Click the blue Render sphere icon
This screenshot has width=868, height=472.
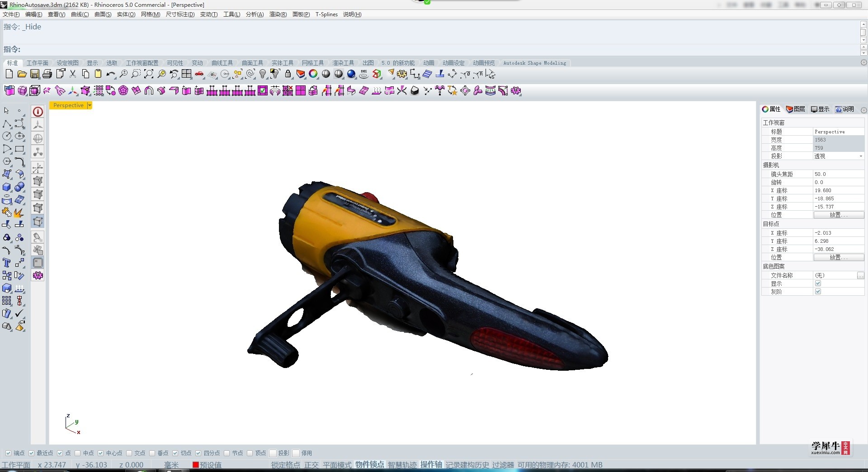tap(351, 74)
